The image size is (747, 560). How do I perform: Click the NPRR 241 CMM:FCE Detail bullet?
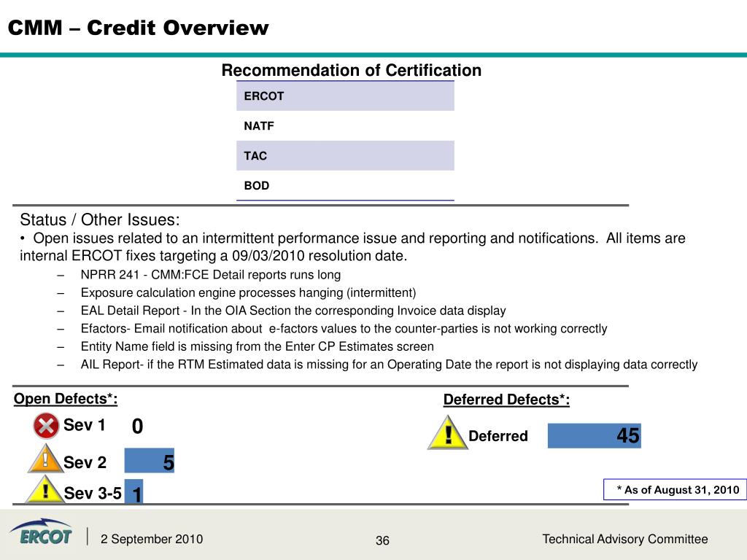click(211, 275)
